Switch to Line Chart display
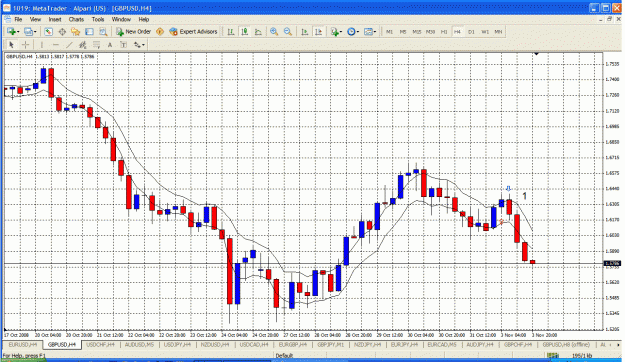The width and height of the screenshot is (625, 362). point(258,31)
